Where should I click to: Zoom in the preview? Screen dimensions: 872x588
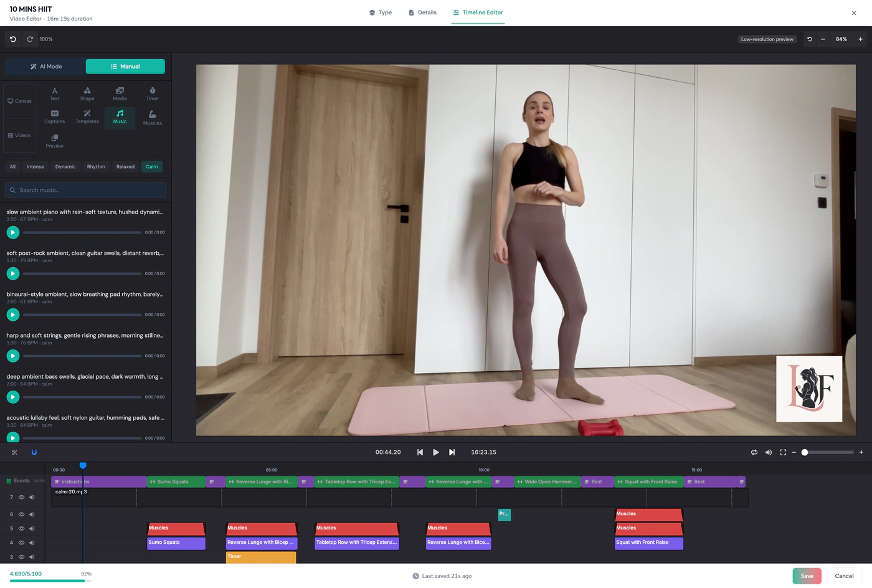860,39
